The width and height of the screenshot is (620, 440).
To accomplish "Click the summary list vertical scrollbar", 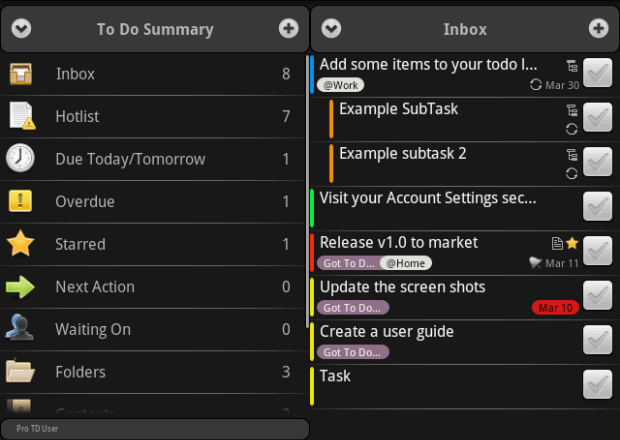I will pos(308,191).
